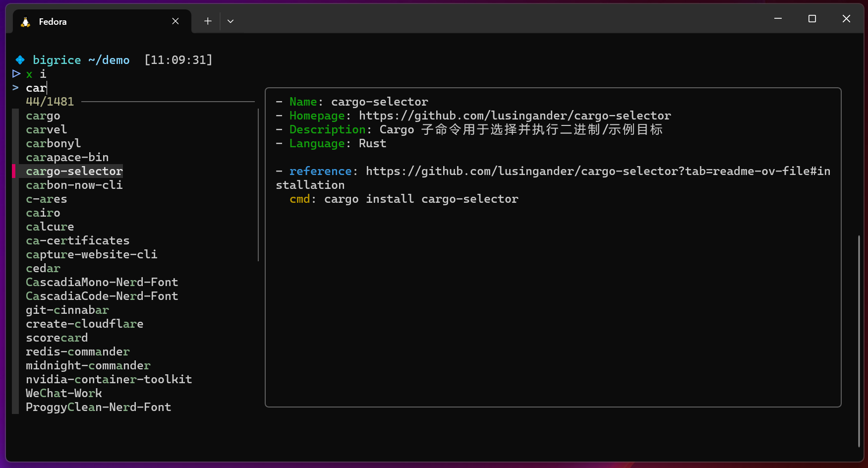Select 'carapace-bin' in the list
The image size is (868, 468).
click(x=67, y=158)
